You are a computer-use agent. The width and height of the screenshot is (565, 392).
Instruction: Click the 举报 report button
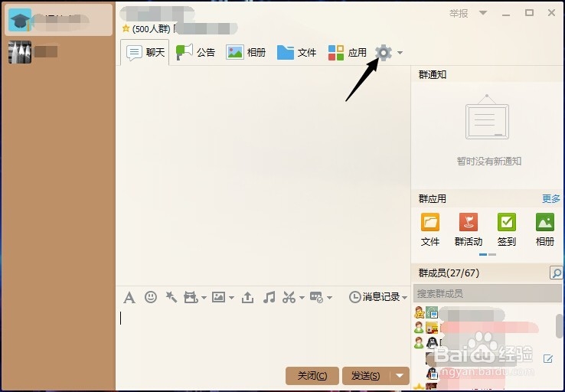[459, 13]
